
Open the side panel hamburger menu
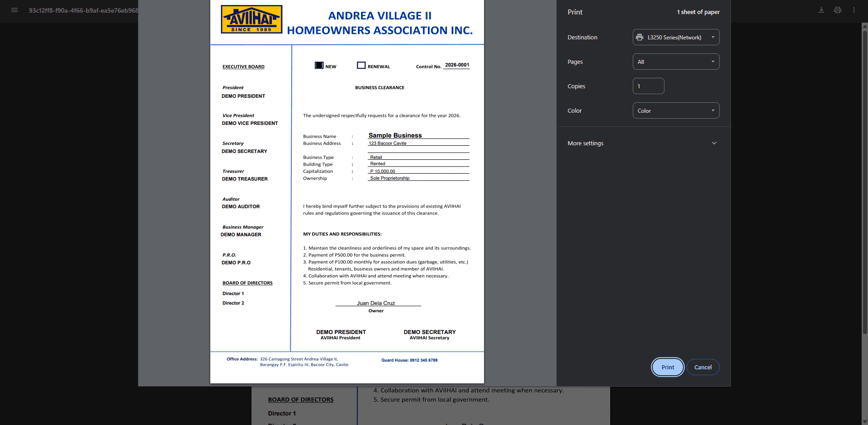pos(14,10)
